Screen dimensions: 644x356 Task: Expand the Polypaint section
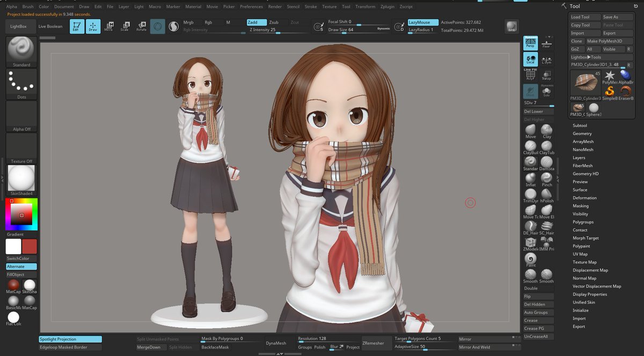[x=581, y=246]
